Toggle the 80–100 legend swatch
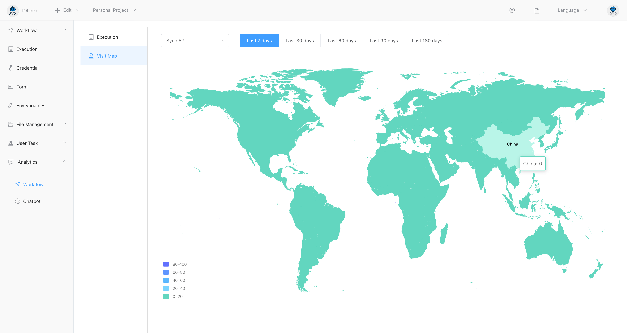The height and width of the screenshot is (333, 644). [x=166, y=264]
